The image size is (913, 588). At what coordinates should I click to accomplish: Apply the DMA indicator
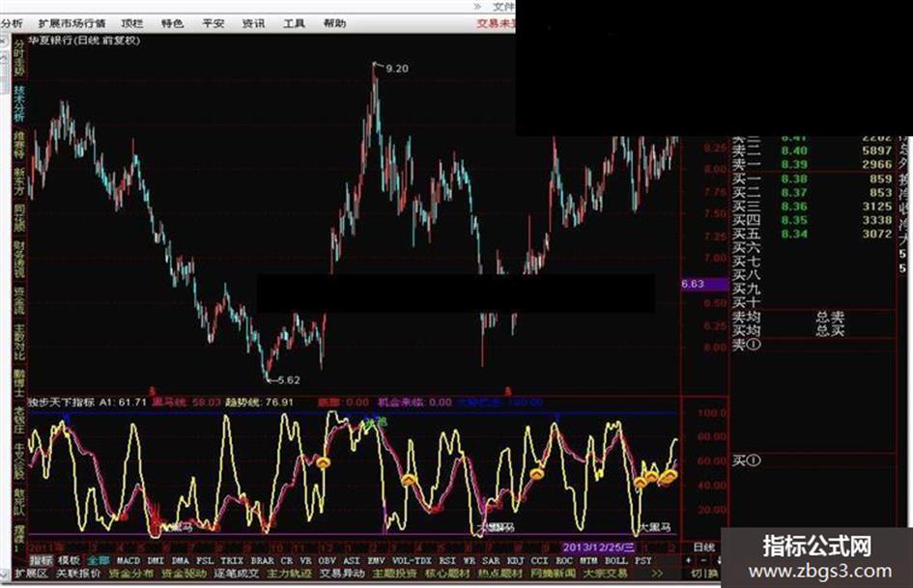pos(181,561)
